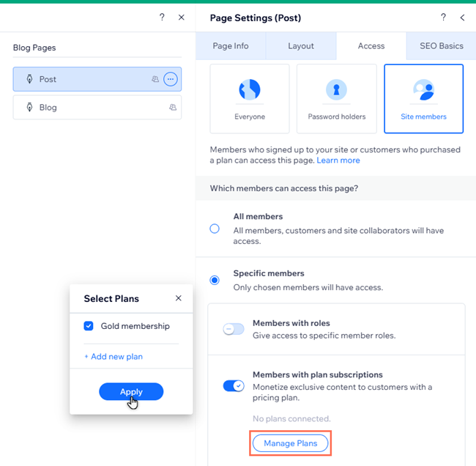Click 'Which members can access this page?' text
This screenshot has width=476, height=466.
284,188
